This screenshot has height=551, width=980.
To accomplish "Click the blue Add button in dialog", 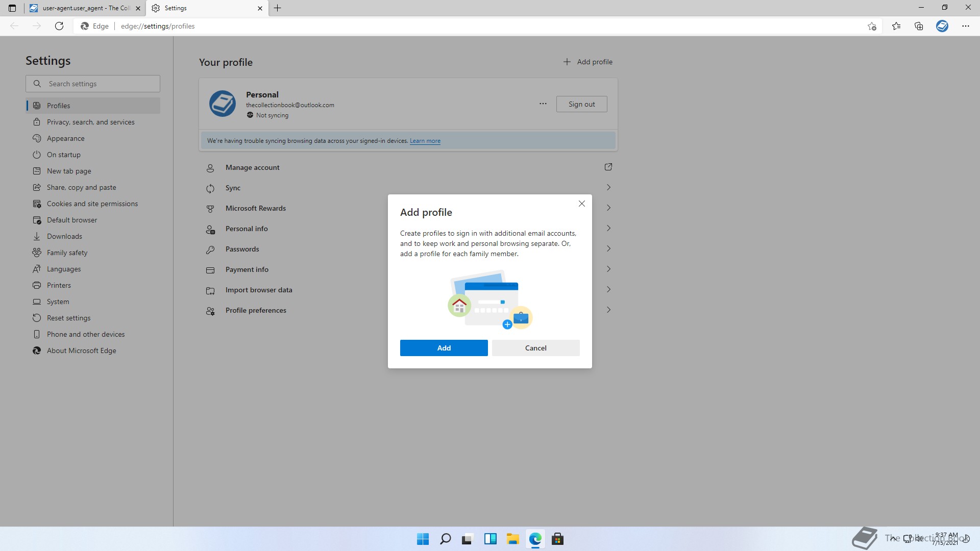I will tap(444, 348).
